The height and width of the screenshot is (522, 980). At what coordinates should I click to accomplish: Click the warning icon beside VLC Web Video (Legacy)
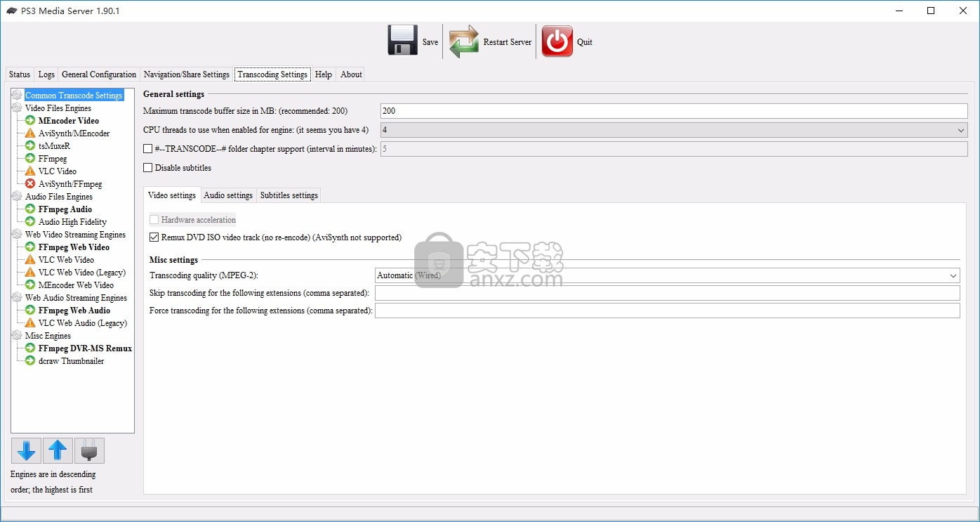[30, 273]
